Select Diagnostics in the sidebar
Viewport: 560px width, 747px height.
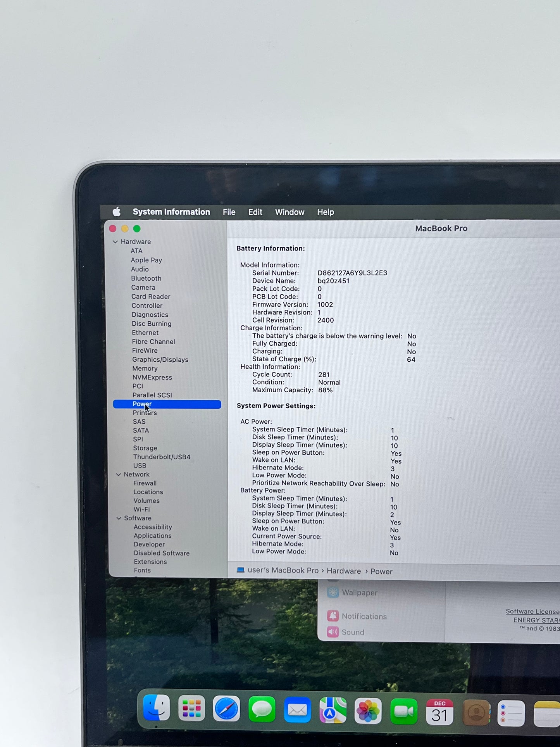pyautogui.click(x=150, y=315)
